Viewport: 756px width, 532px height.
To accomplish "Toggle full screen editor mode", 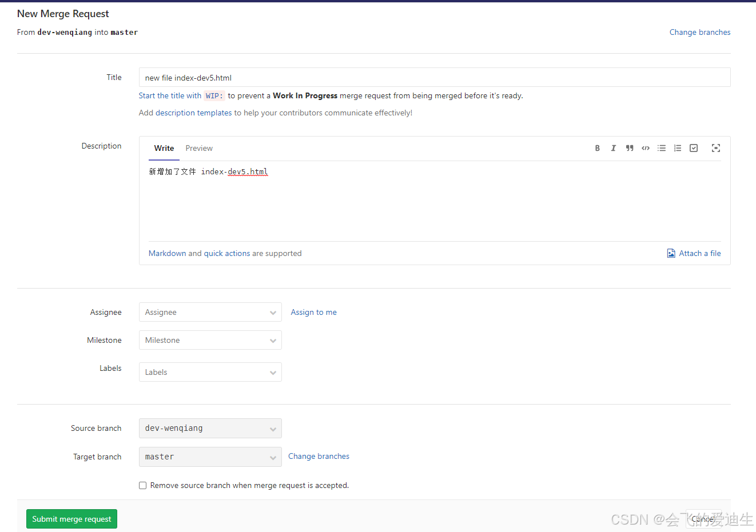I will pyautogui.click(x=715, y=148).
